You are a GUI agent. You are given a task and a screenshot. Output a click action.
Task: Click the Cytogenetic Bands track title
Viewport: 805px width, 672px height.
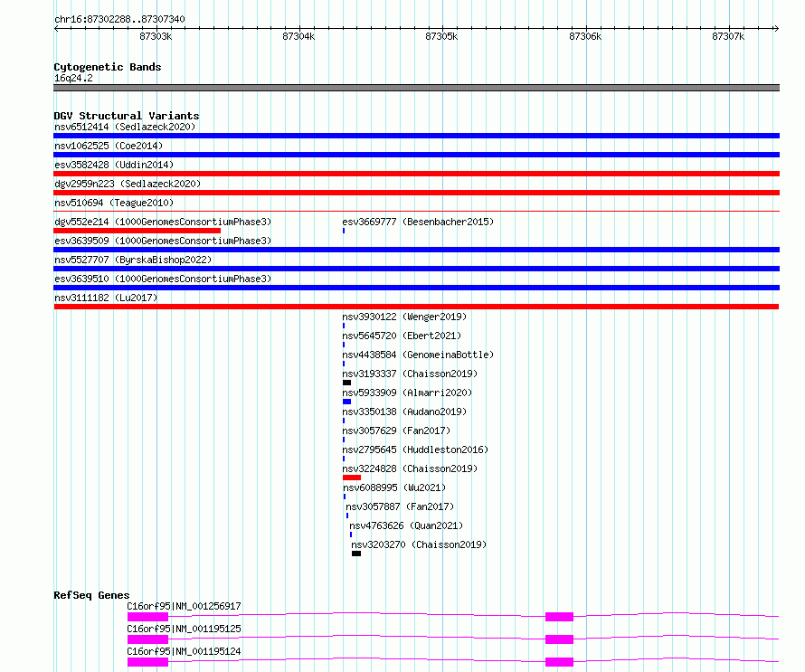108,67
